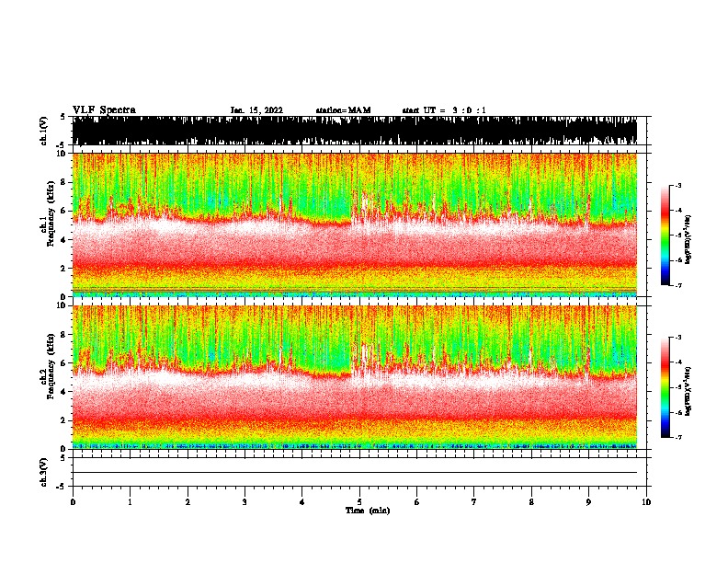
Task: Click the "VLF Spectra" plot title
Action: [x=104, y=110]
